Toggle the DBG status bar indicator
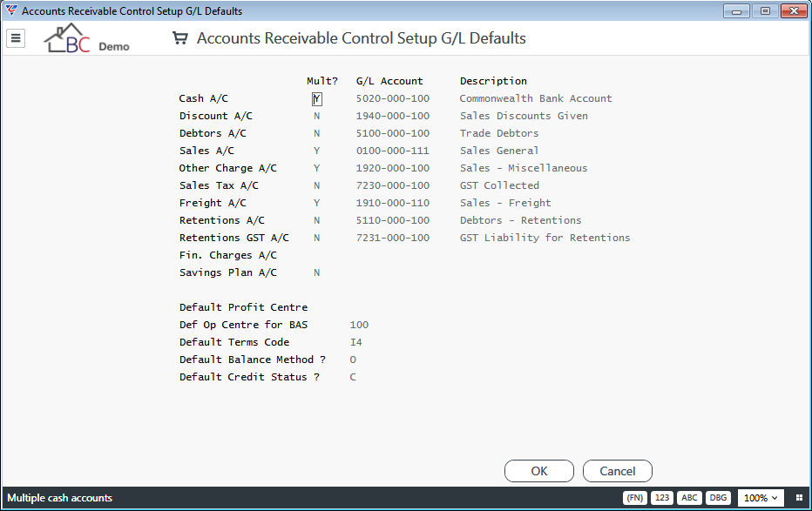This screenshot has height=511, width=812. pyautogui.click(x=718, y=498)
